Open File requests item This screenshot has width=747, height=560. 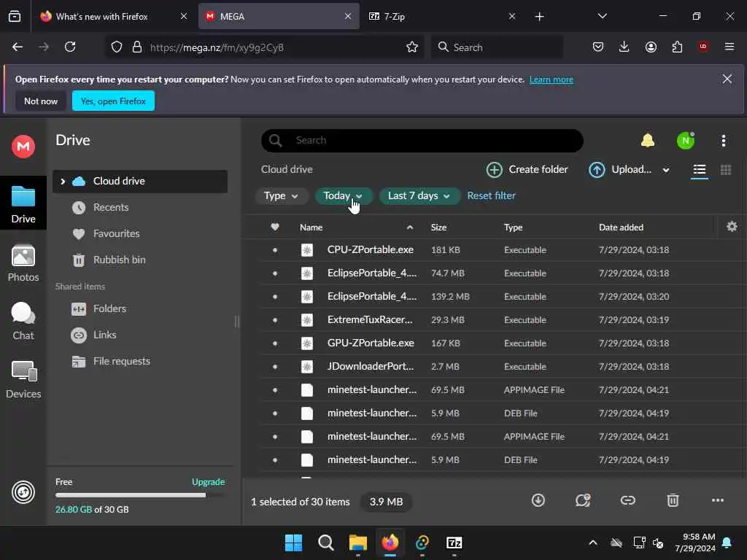[x=139, y=361]
